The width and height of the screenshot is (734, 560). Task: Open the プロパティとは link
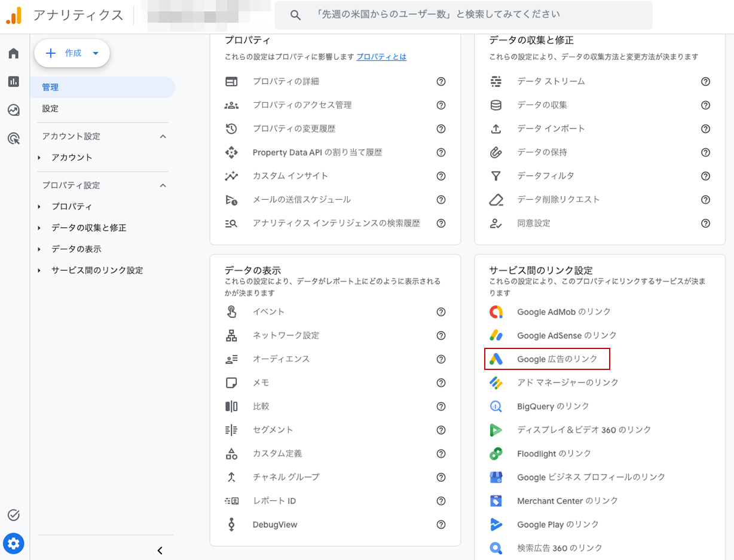pos(381,57)
